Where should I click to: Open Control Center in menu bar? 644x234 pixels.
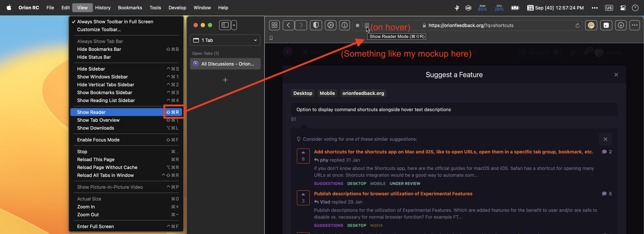click(623, 8)
